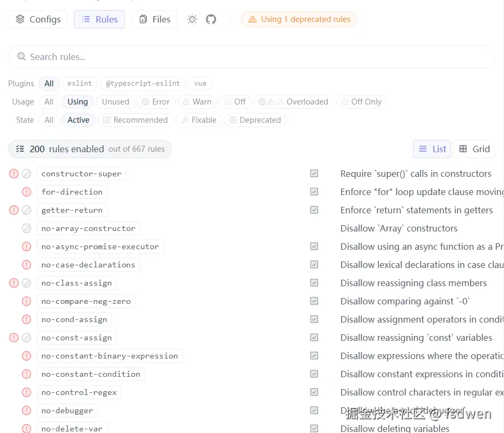Open the constructor-super rule name
The height and width of the screenshot is (433, 504).
pyautogui.click(x=81, y=174)
